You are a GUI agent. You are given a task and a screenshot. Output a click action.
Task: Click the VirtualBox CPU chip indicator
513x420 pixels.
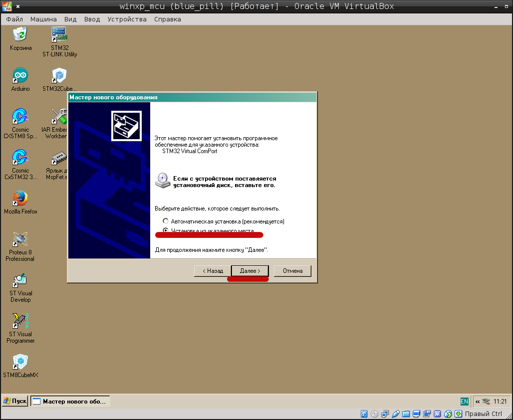click(x=438, y=414)
